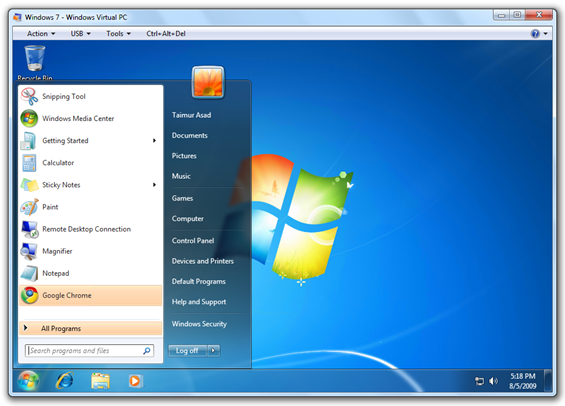This screenshot has width=565, height=406.
Task: Click the Log off button
Action: point(188,351)
